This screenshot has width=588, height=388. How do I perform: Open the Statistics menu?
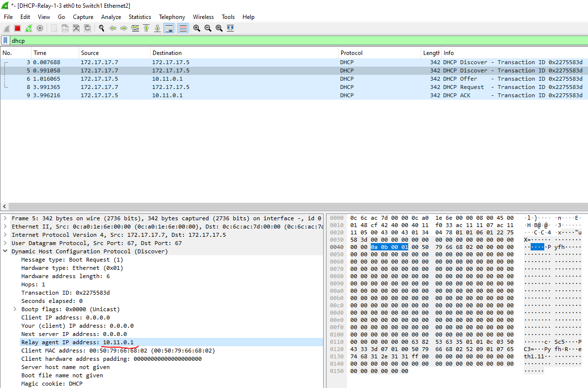139,17
